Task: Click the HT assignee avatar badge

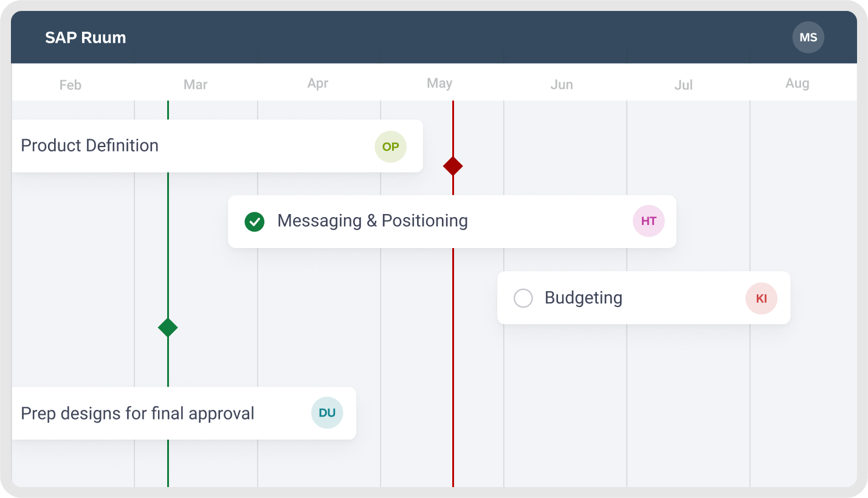Action: click(x=649, y=221)
